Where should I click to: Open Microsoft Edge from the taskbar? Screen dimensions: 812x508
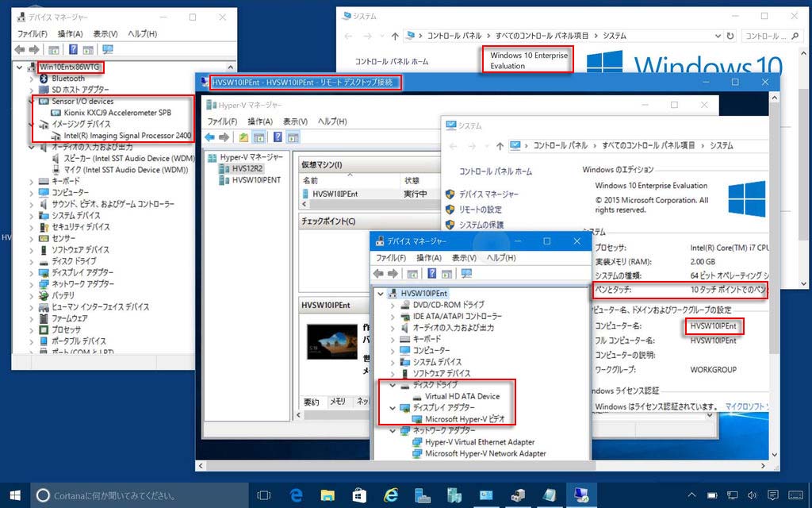click(x=297, y=495)
